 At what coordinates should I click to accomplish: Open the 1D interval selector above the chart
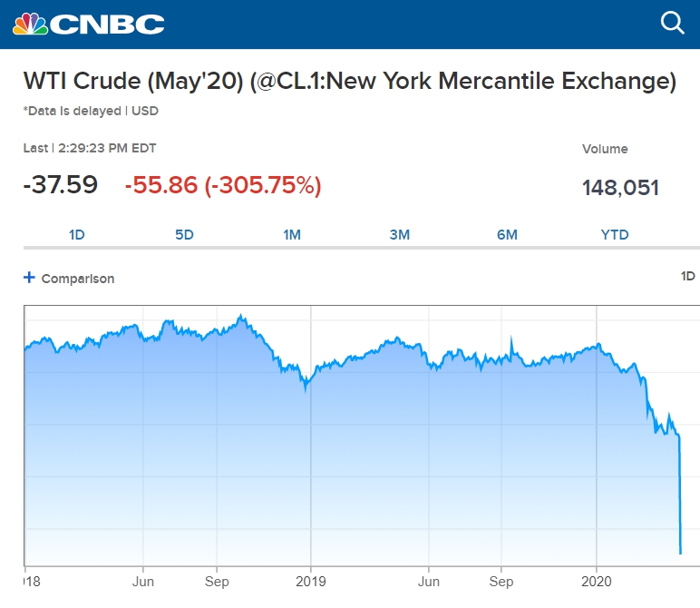click(688, 276)
